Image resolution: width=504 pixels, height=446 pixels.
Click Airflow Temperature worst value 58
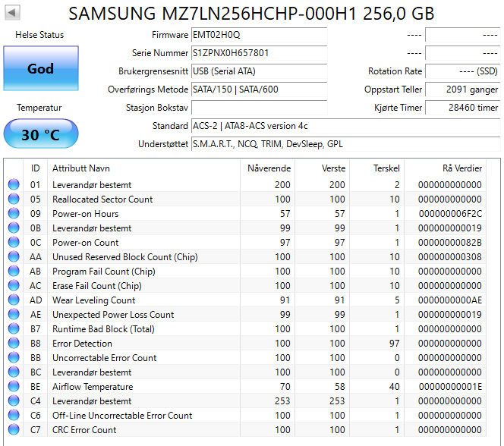pos(340,387)
